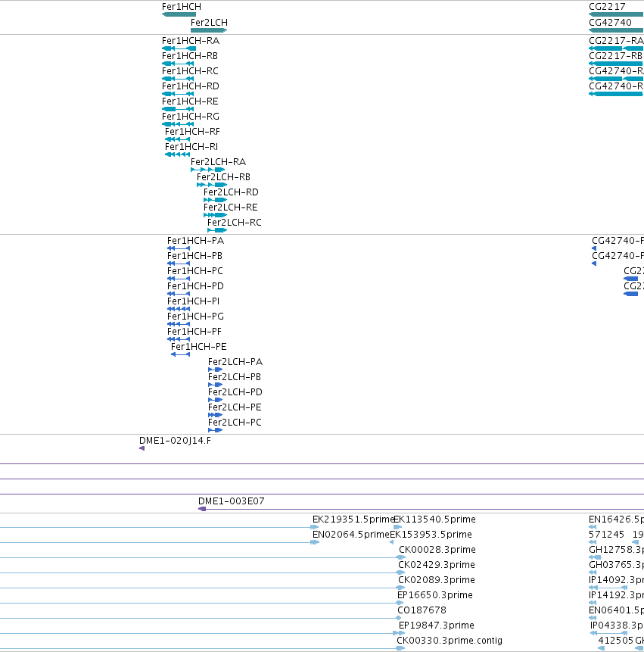
Task: Select protein Fer1HCH-PD label
Action: pos(195,286)
